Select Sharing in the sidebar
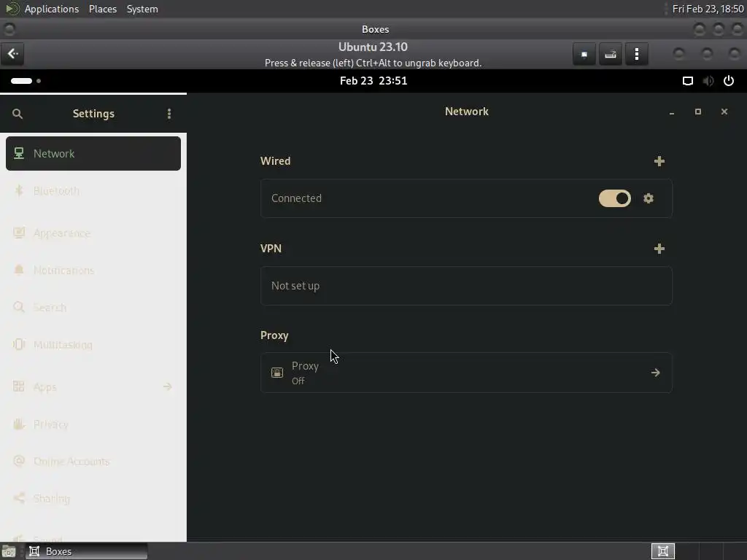The height and width of the screenshot is (560, 747). point(93,499)
